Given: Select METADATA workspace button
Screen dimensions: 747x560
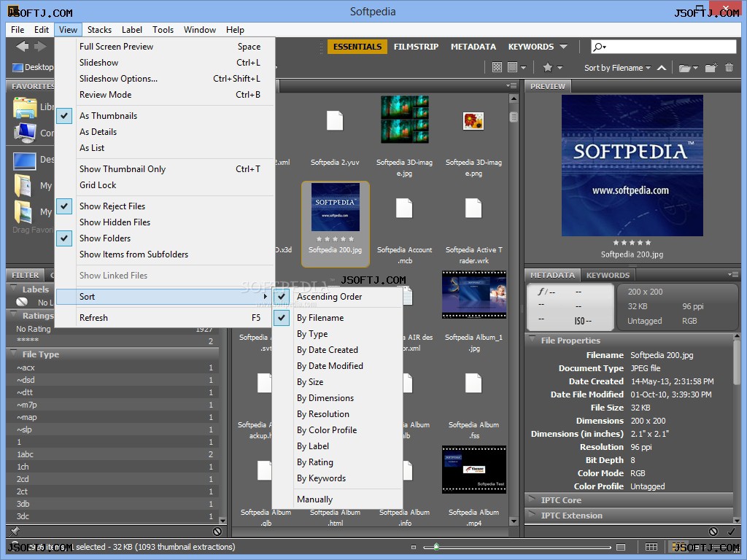Looking at the screenshot, I should tap(473, 47).
